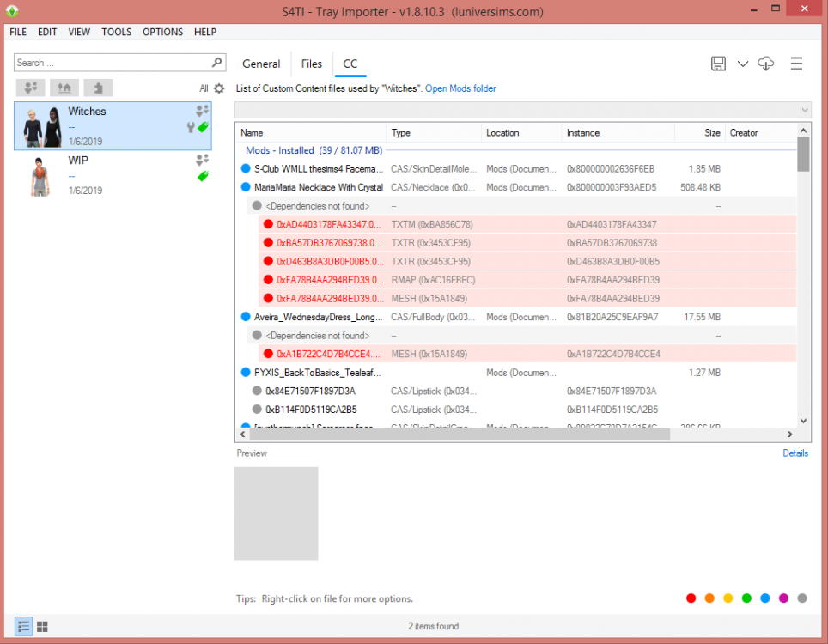The width and height of the screenshot is (828, 644).
Task: Switch to grid view mode
Action: point(42,626)
